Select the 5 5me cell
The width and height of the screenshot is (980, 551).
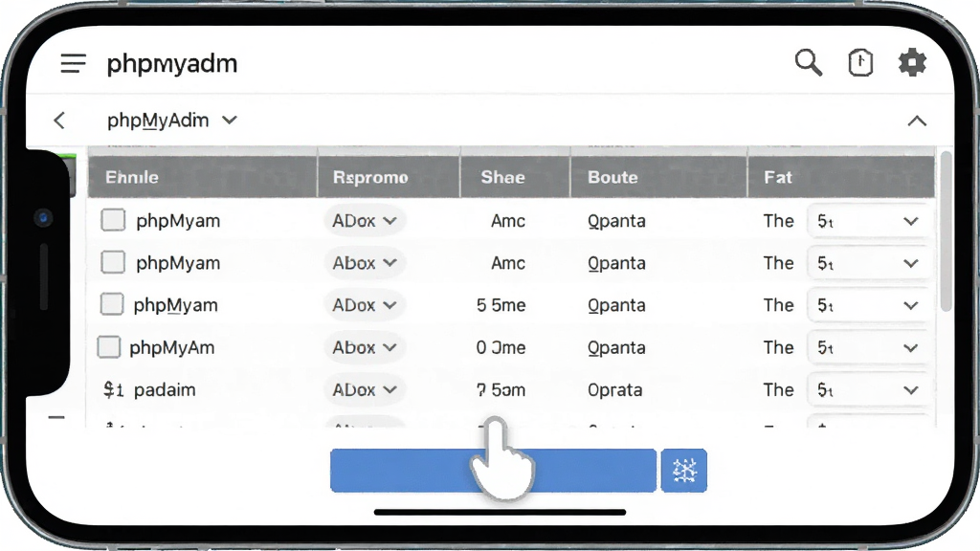(501, 305)
